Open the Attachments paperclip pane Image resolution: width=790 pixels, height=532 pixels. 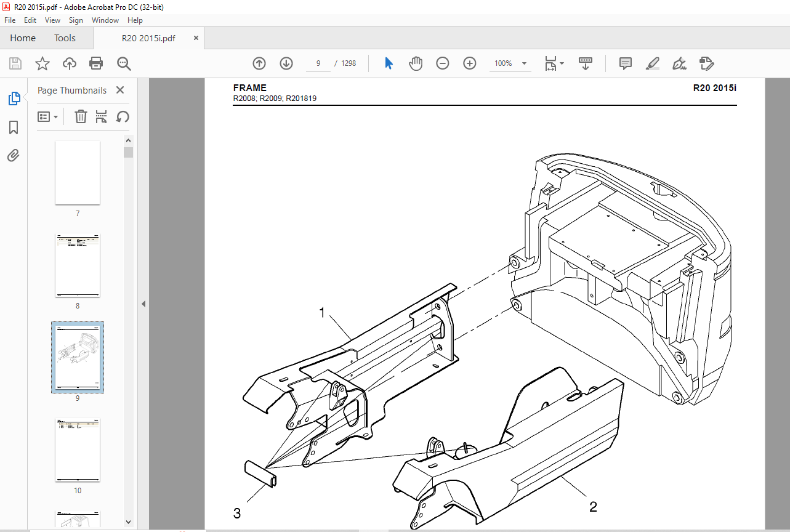[x=14, y=155]
